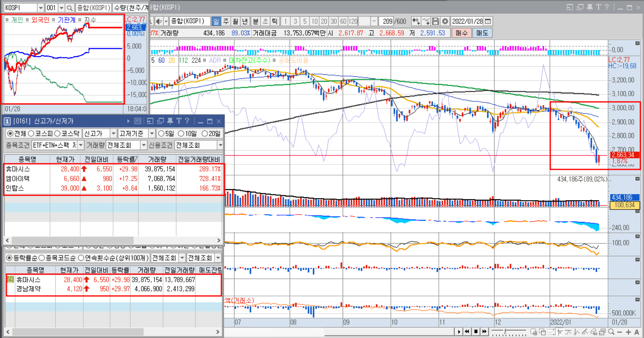Click the A text tool icon at bottom right

637,332
